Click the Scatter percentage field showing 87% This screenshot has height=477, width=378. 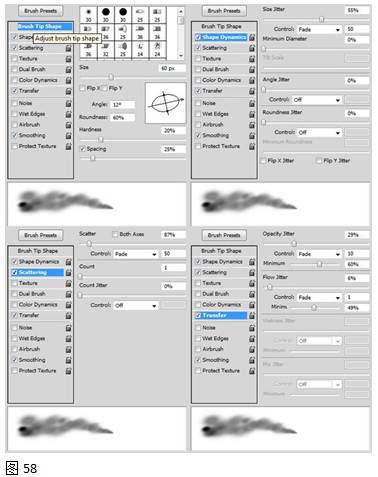click(173, 235)
